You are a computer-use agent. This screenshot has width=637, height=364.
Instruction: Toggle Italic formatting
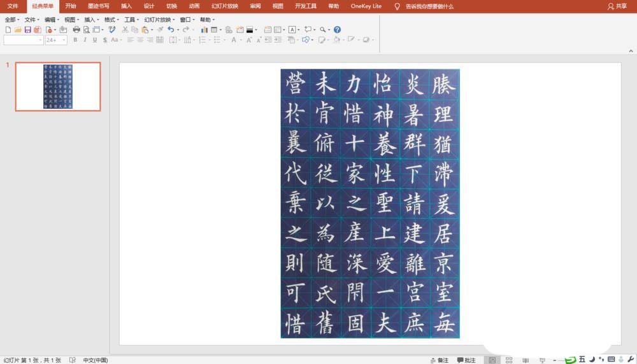(85, 39)
